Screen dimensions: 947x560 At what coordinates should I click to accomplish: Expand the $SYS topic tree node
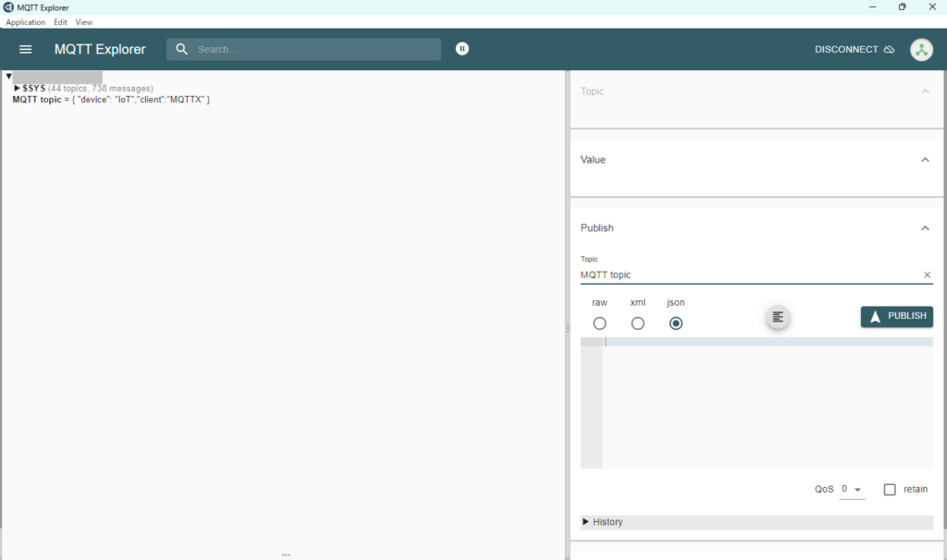[x=18, y=89]
